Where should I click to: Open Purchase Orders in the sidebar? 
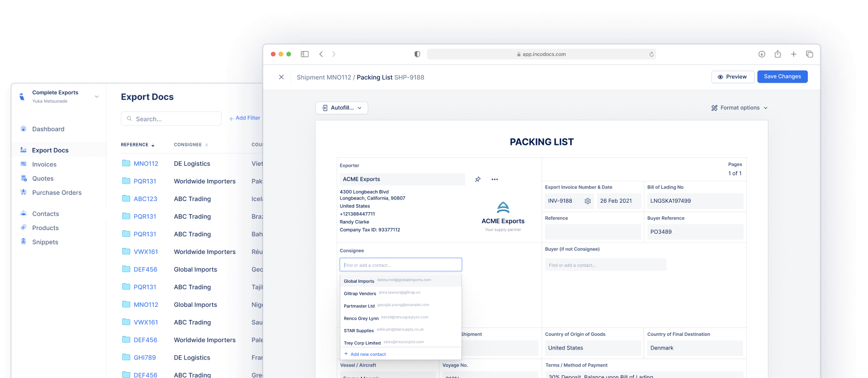pos(57,193)
